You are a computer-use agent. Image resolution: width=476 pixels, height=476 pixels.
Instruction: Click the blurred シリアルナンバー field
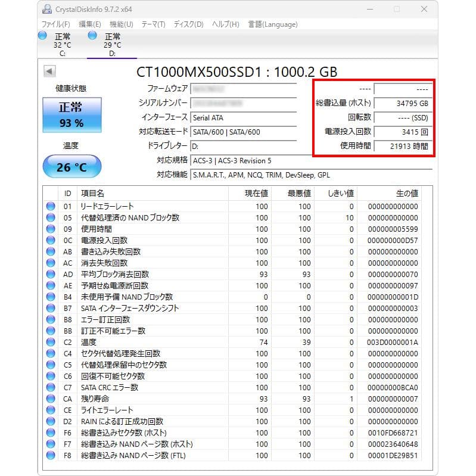tap(244, 103)
